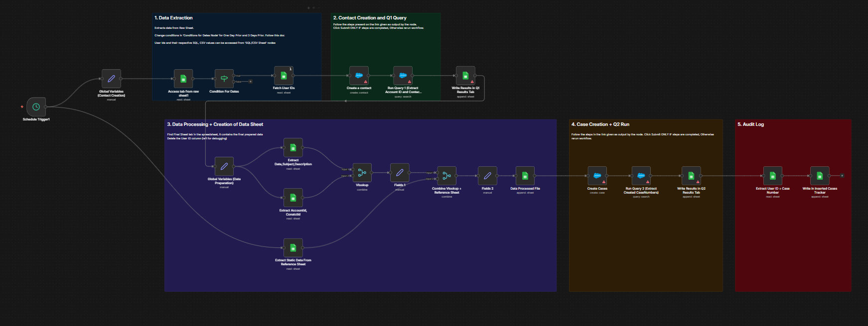
Task: Select the Fields 1 edit node
Action: 400,173
